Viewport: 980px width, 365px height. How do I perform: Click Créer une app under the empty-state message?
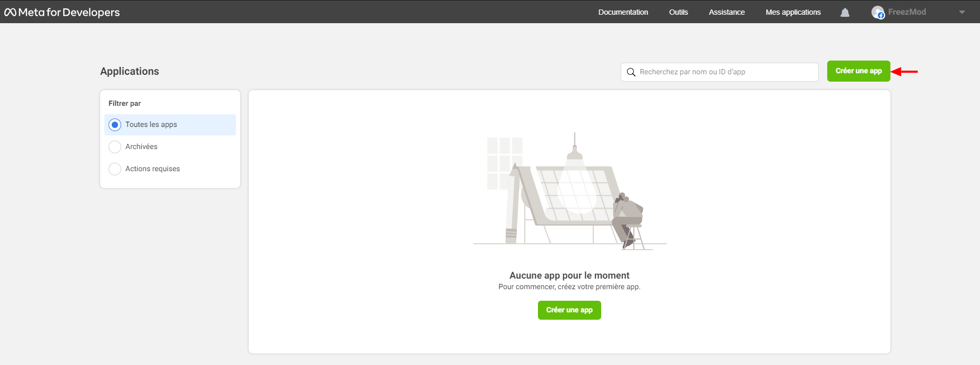coord(569,310)
